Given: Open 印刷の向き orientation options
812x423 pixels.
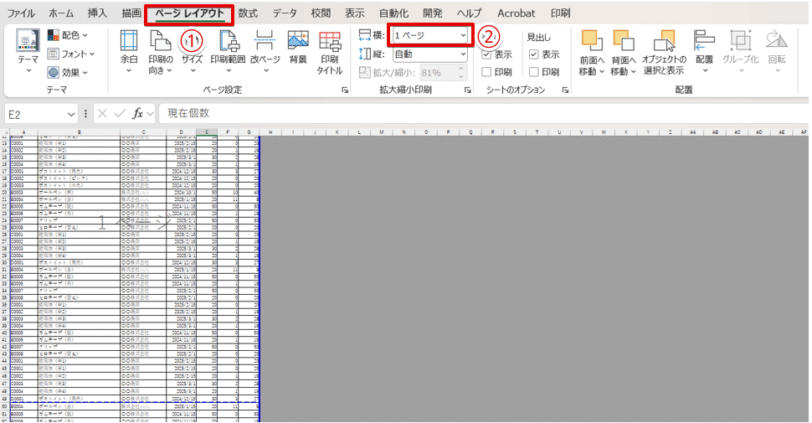Looking at the screenshot, I should coord(161,52).
